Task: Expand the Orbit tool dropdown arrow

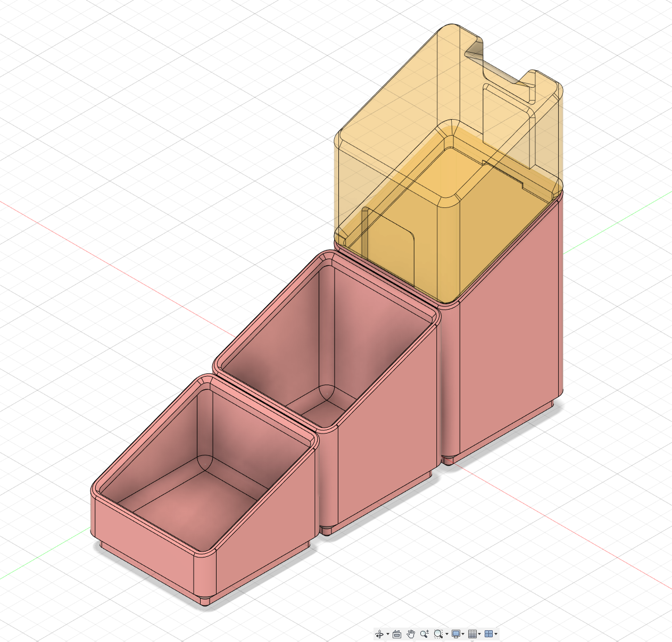Action: (x=388, y=634)
